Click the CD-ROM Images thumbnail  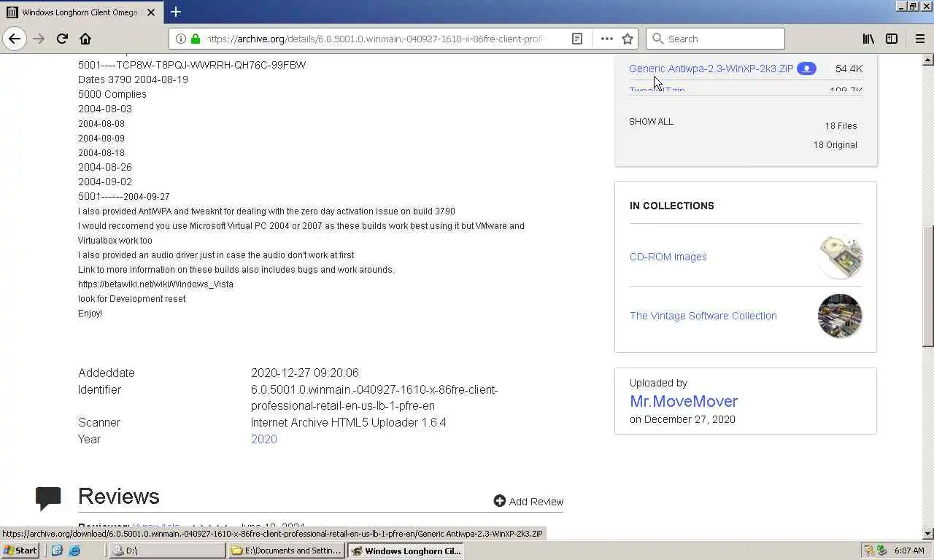tap(840, 257)
